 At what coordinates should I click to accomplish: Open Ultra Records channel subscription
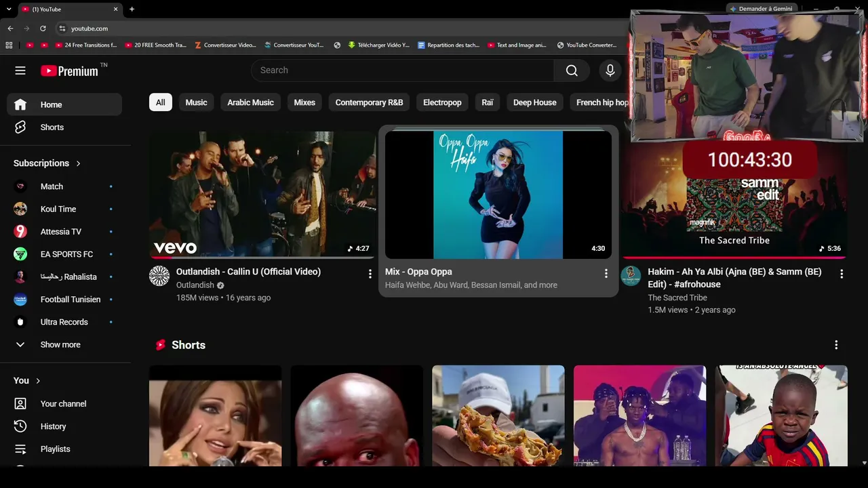(64, 322)
